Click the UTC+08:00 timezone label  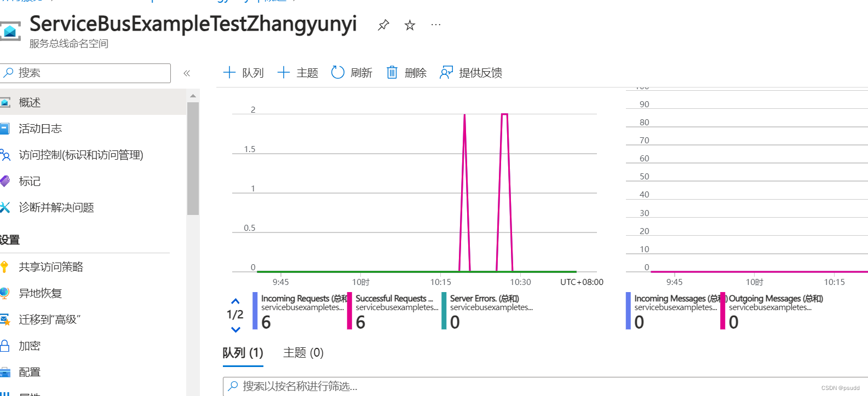pos(582,282)
